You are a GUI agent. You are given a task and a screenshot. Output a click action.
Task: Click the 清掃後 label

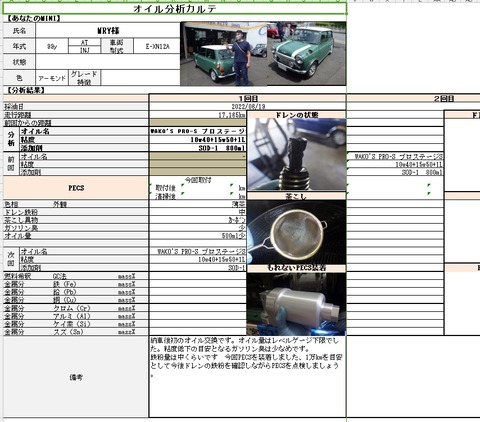coord(165,196)
